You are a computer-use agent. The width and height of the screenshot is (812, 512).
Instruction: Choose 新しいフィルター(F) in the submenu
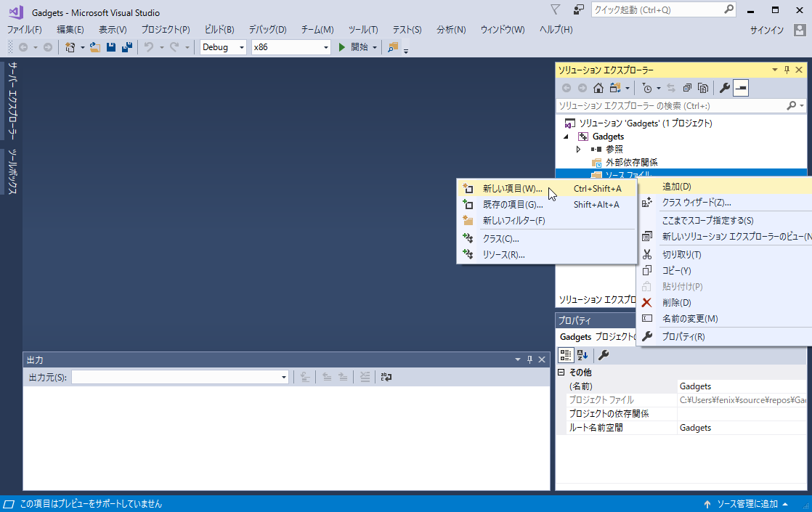click(547, 221)
